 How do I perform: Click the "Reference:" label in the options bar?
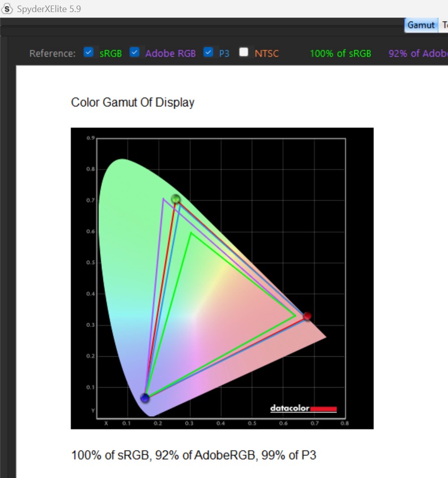[x=52, y=53]
